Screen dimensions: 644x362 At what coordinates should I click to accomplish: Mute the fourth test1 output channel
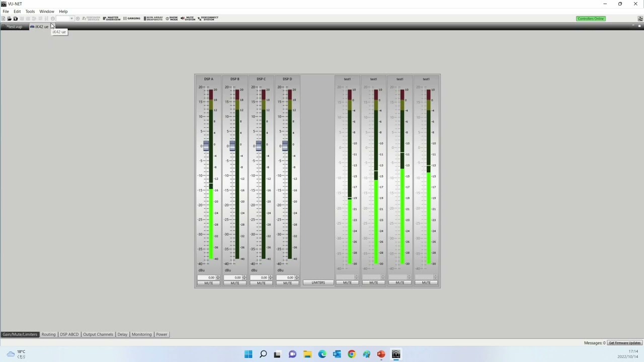[x=426, y=283]
